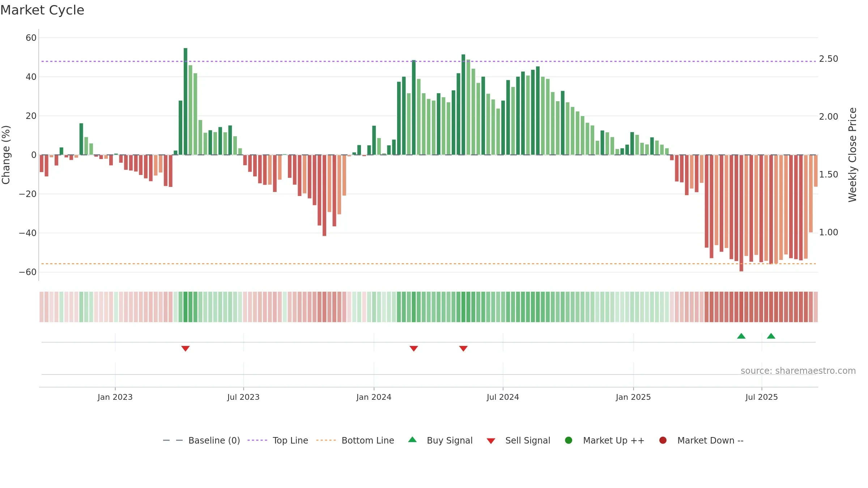Click the Jul 2025 axis label
The width and height of the screenshot is (868, 488).
tap(762, 397)
